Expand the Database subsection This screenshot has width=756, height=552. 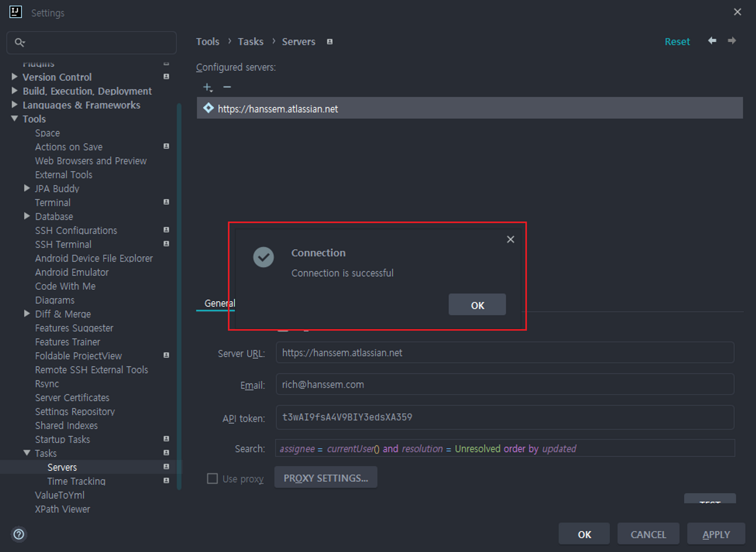27,216
